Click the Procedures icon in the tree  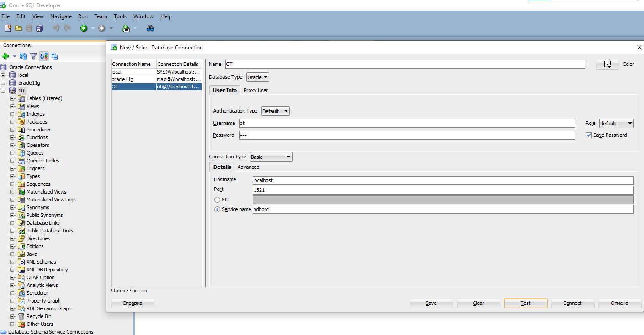coord(22,130)
